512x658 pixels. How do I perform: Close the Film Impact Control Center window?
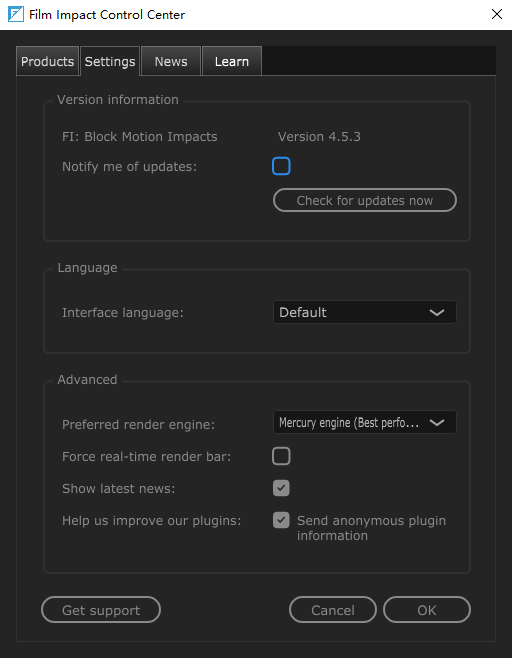(497, 14)
